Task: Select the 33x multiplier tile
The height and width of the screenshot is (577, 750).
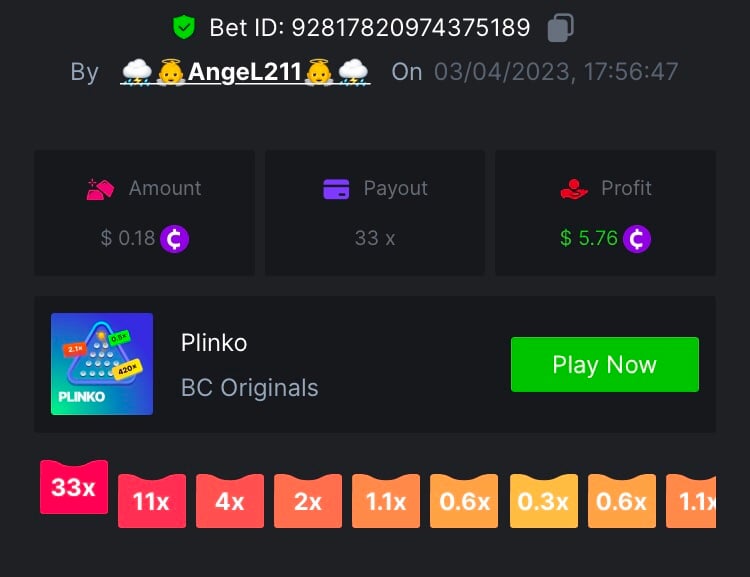Action: (74, 487)
